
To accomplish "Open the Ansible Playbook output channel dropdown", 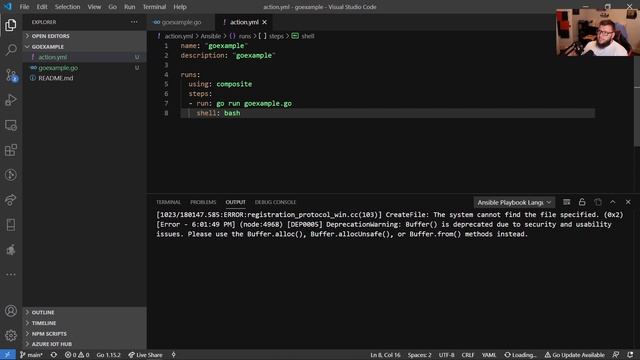I will pos(514,202).
